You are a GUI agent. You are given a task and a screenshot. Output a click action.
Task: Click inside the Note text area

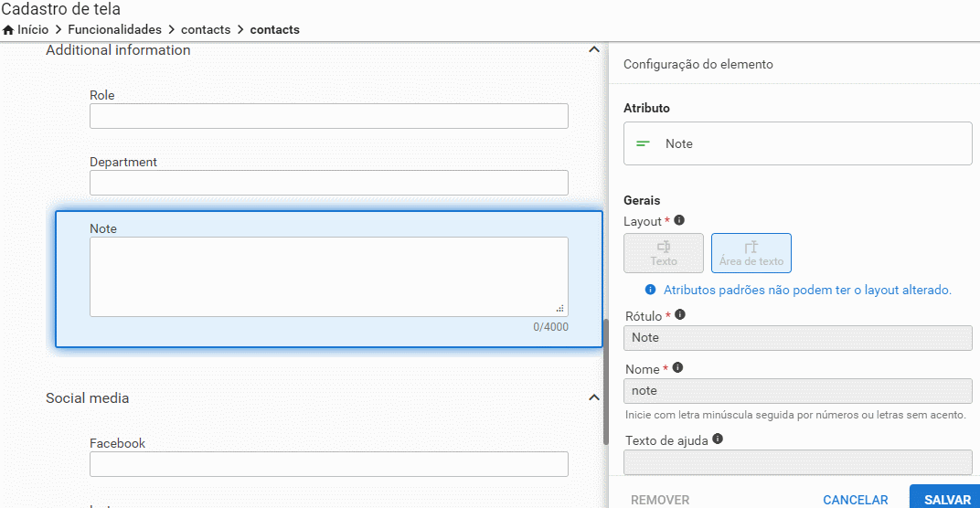coord(329,277)
